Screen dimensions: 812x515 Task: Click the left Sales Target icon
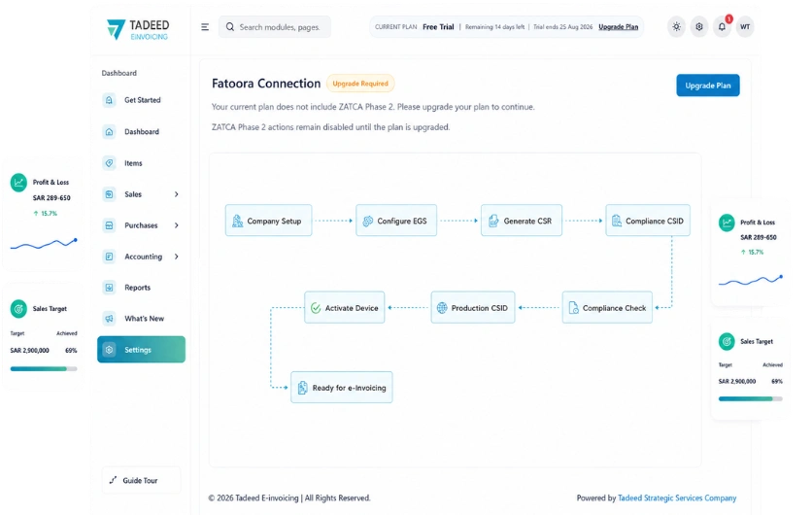[18, 309]
